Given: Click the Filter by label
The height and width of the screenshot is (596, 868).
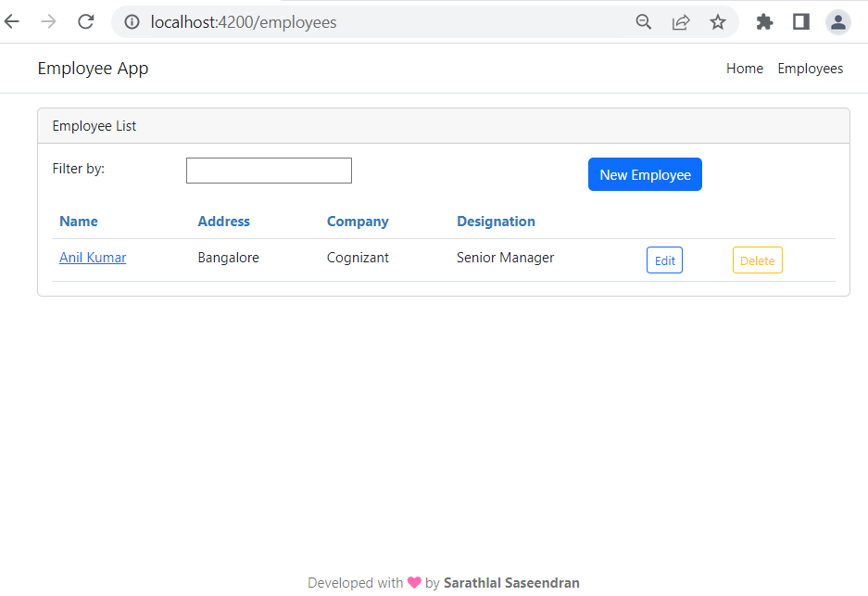Looking at the screenshot, I should (x=78, y=169).
